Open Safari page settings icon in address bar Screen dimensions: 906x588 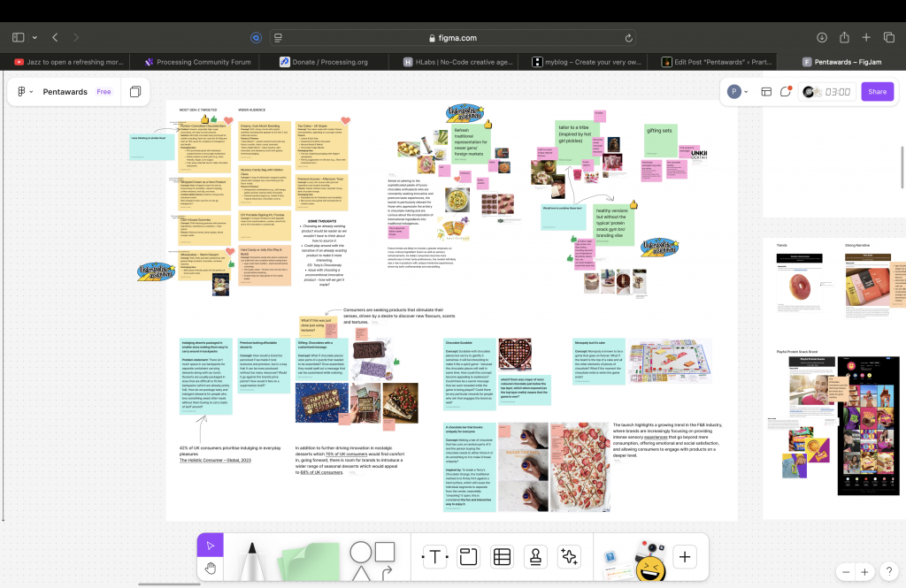[x=278, y=38]
